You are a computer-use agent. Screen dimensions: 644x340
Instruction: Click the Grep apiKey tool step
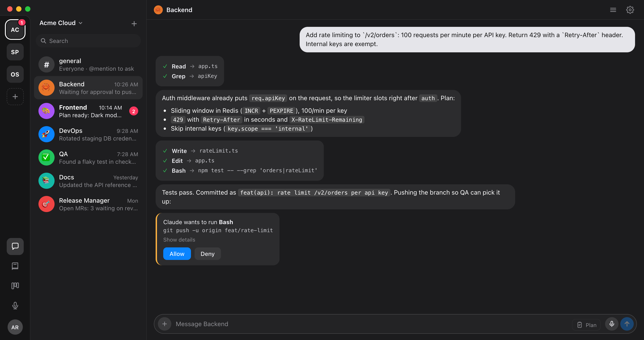[190, 76]
